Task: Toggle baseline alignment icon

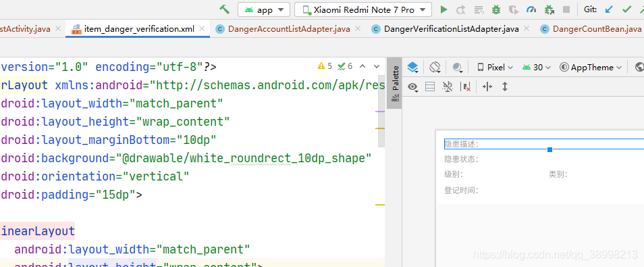Action: coord(448,87)
